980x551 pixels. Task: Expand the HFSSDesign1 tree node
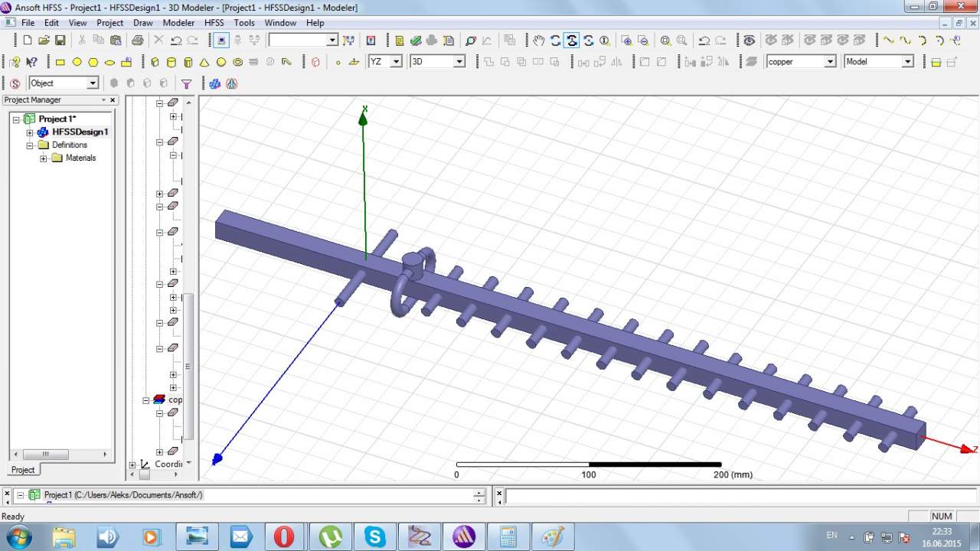click(x=30, y=132)
